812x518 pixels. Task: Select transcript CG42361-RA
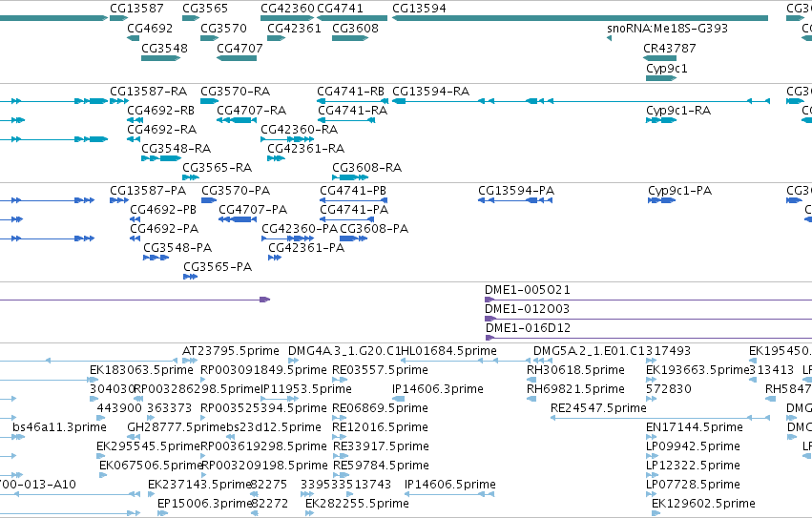(x=276, y=158)
